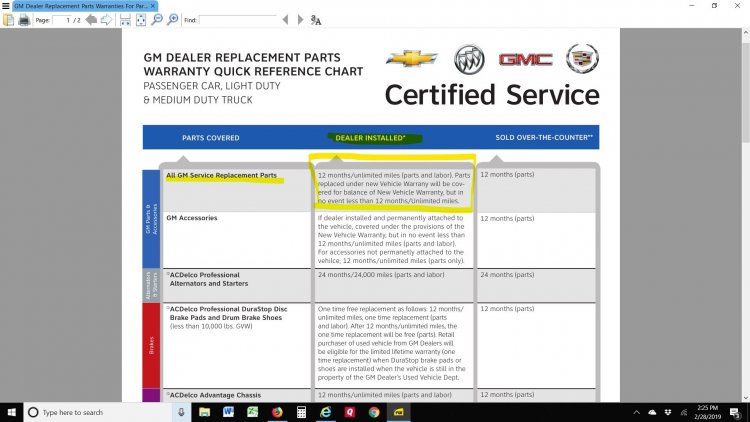This screenshot has height=422, width=750.
Task: Click 'ACDelco Professional Alternators and Starters'
Action: click(208, 279)
